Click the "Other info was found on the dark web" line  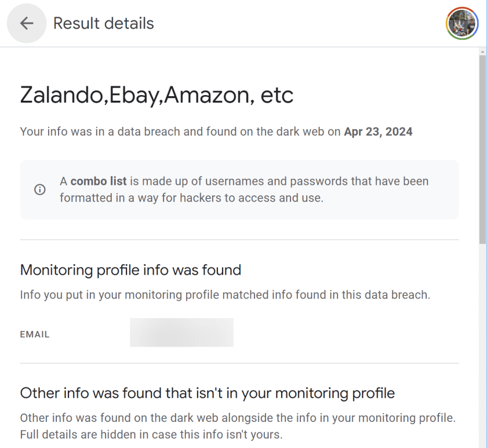click(x=238, y=418)
